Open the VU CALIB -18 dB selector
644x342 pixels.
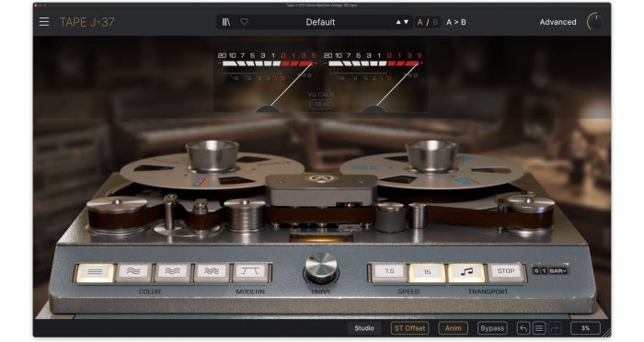tap(321, 104)
